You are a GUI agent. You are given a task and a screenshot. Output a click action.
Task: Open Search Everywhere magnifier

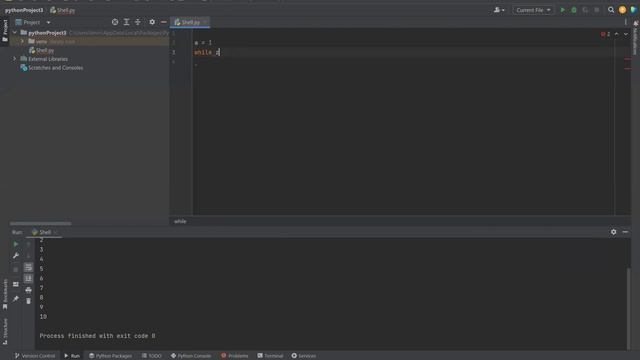pos(611,10)
